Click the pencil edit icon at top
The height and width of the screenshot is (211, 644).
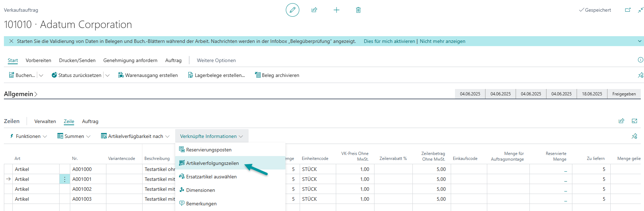tap(292, 10)
